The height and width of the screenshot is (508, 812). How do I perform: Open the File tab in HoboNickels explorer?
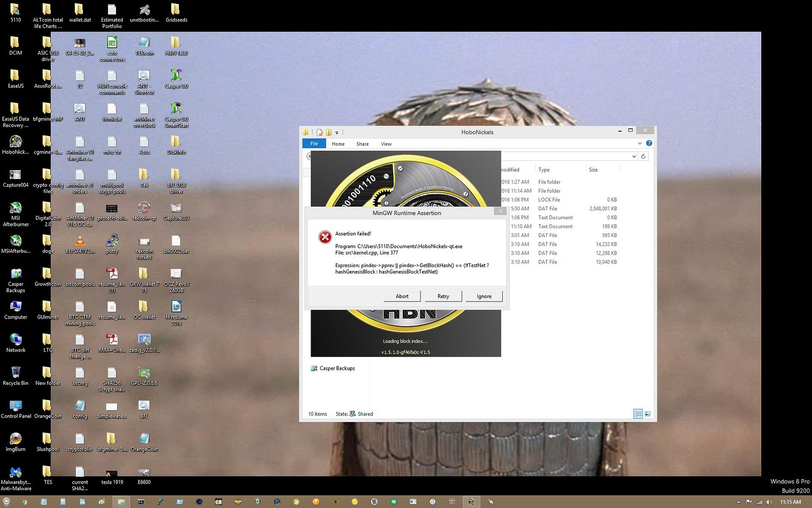(x=314, y=144)
